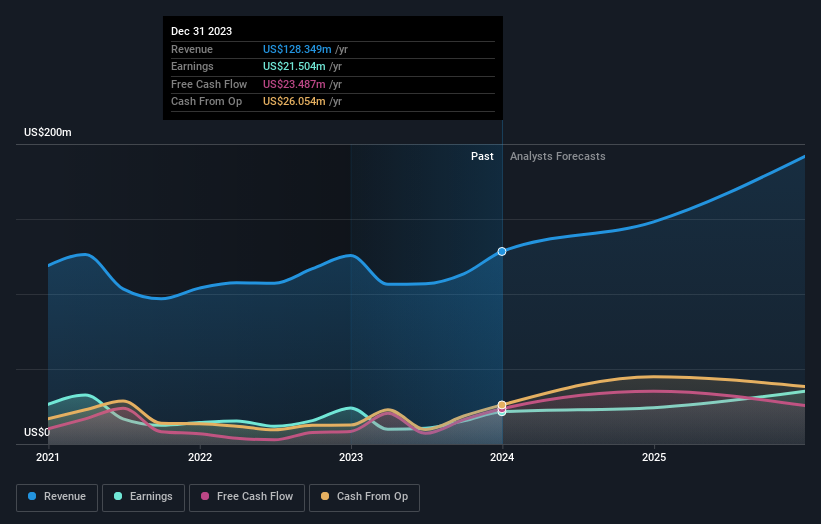Click the pink Free Cash Flow legend dot
This screenshot has width=821, height=524.
click(x=205, y=496)
